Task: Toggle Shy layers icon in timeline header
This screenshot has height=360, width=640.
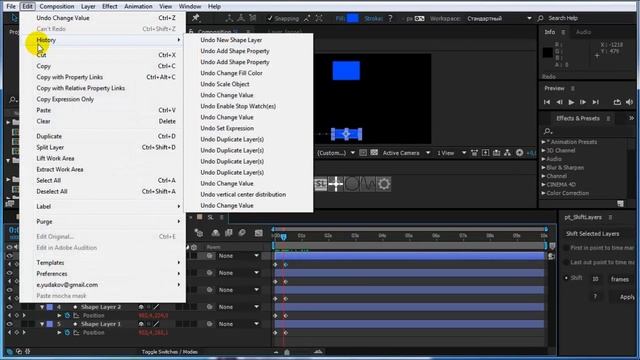Action: [216, 233]
